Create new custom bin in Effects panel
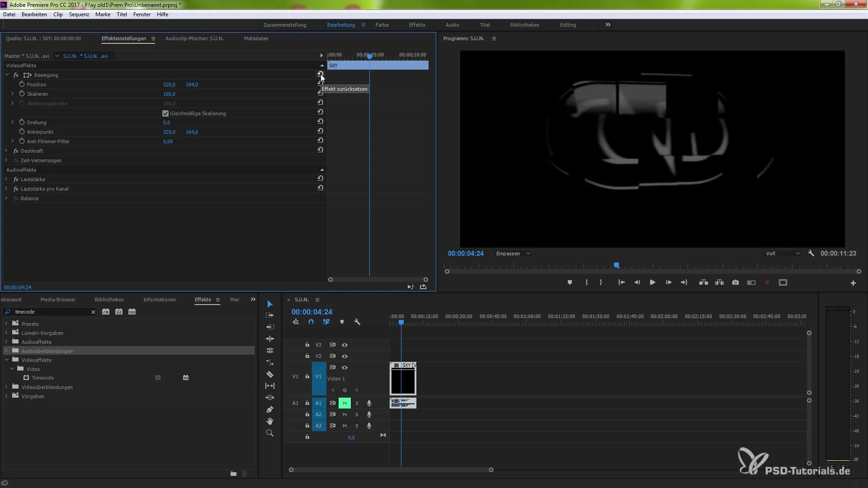868x488 pixels. 233,474
